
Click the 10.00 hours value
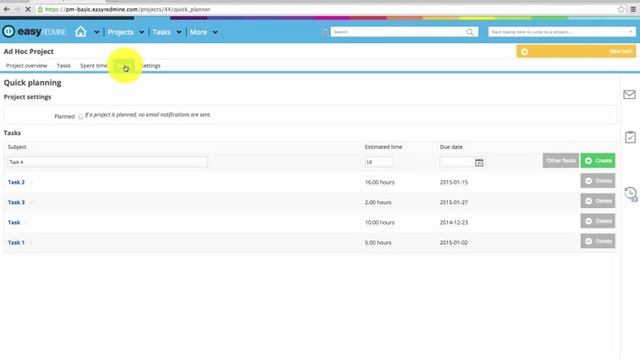click(x=380, y=222)
